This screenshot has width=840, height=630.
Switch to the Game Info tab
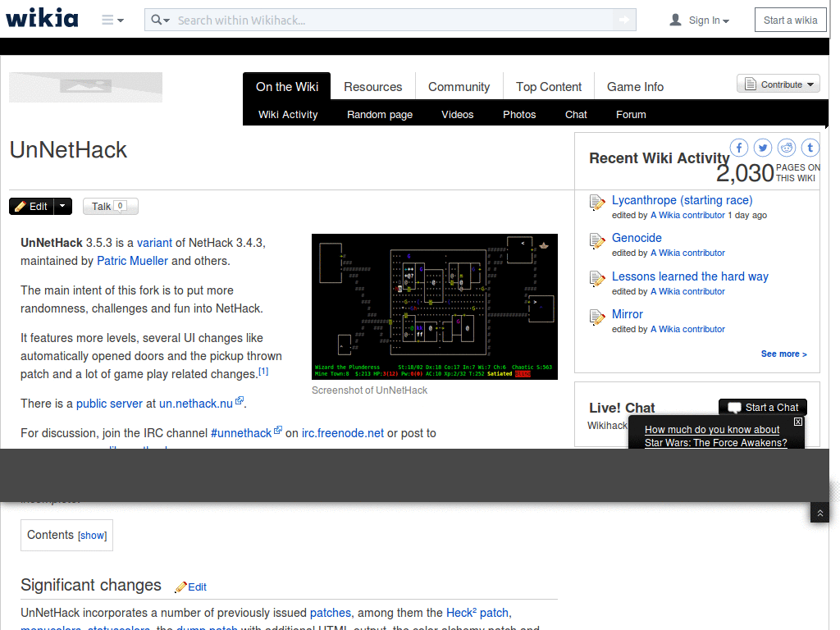point(634,86)
